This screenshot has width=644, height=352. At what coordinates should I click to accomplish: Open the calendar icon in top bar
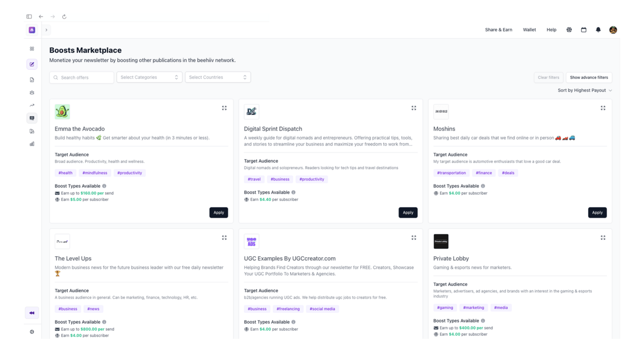(584, 30)
